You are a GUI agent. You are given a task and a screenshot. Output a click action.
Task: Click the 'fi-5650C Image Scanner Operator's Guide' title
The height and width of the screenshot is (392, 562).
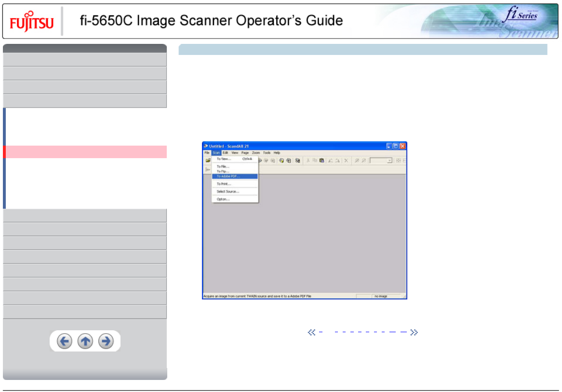211,21
